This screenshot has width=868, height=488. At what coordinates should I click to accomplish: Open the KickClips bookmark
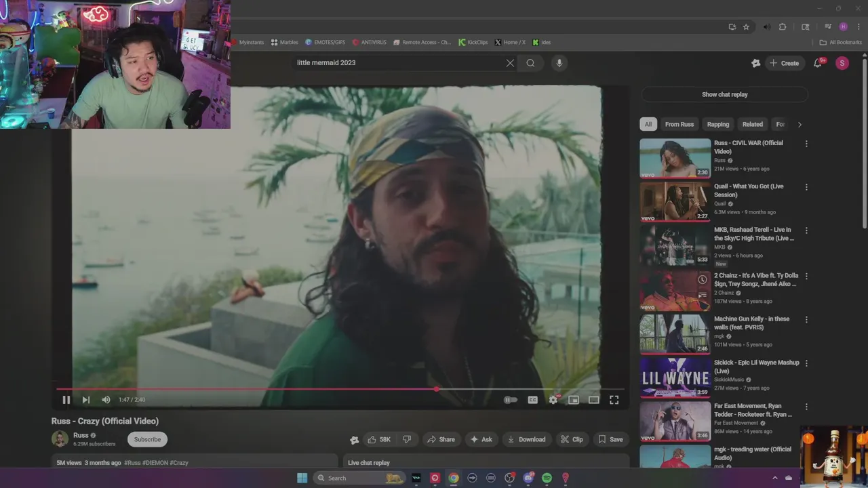click(x=473, y=42)
